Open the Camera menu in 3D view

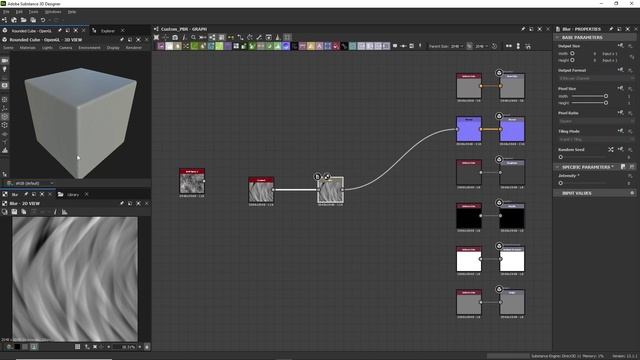65,48
